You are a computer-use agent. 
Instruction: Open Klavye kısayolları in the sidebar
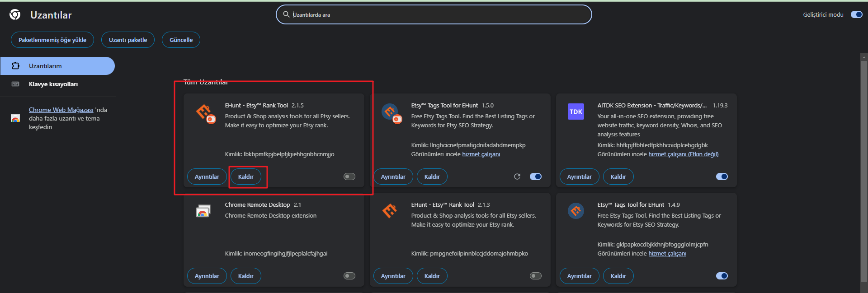click(x=53, y=84)
